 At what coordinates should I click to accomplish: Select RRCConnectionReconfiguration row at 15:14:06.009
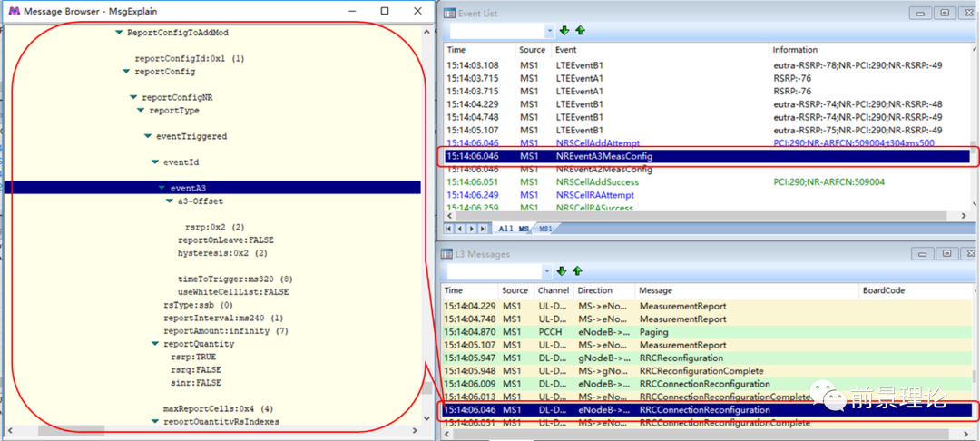click(706, 384)
